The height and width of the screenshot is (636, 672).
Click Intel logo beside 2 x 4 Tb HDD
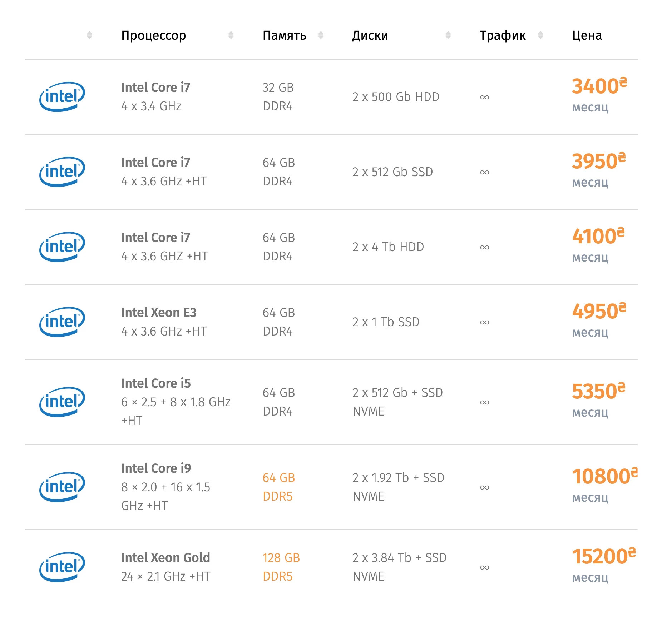(62, 247)
